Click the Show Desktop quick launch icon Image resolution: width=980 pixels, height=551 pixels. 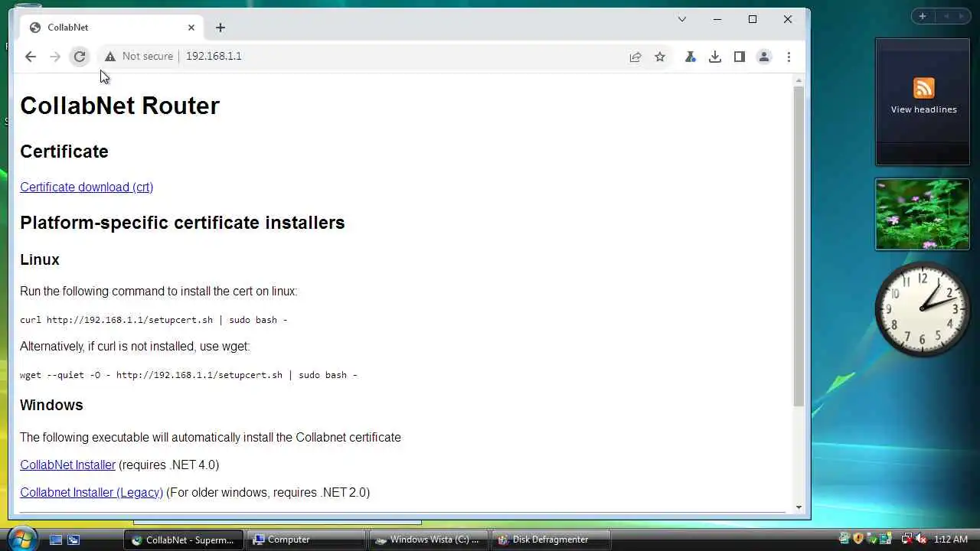[x=55, y=540]
